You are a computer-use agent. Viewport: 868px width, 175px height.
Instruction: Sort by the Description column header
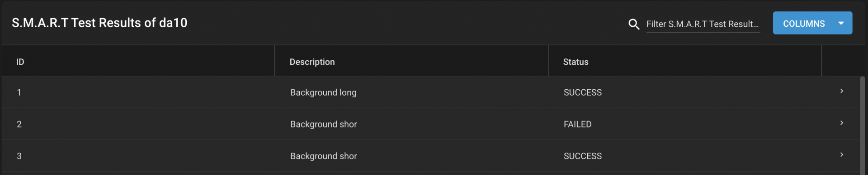pos(312,62)
